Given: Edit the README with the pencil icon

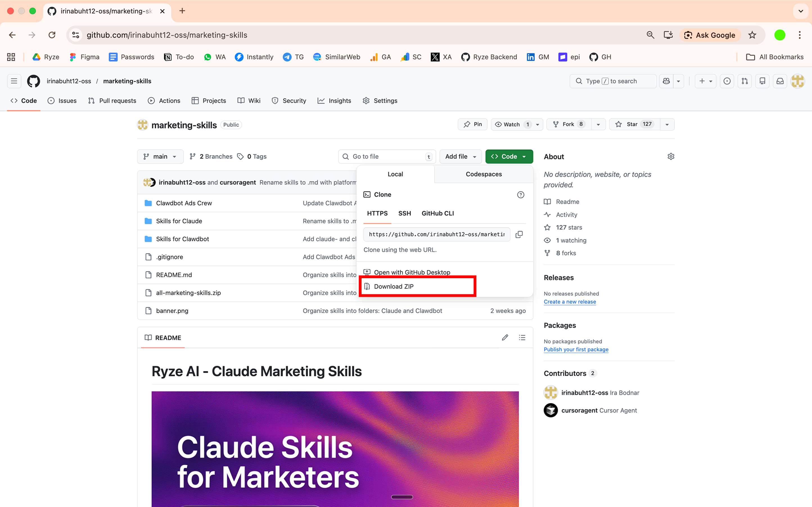Looking at the screenshot, I should click(x=505, y=338).
